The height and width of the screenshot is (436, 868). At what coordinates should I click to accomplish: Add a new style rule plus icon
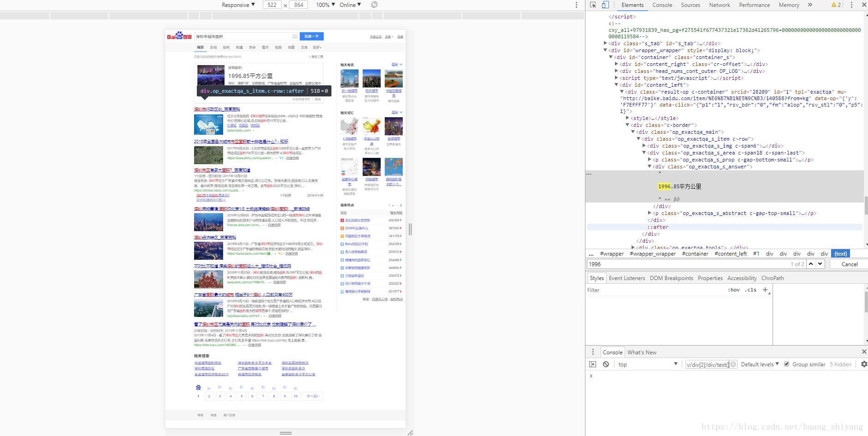(765, 290)
